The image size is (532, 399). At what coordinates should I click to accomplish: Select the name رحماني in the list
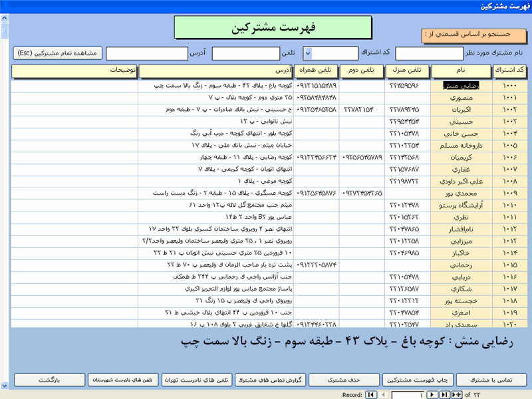(x=461, y=265)
